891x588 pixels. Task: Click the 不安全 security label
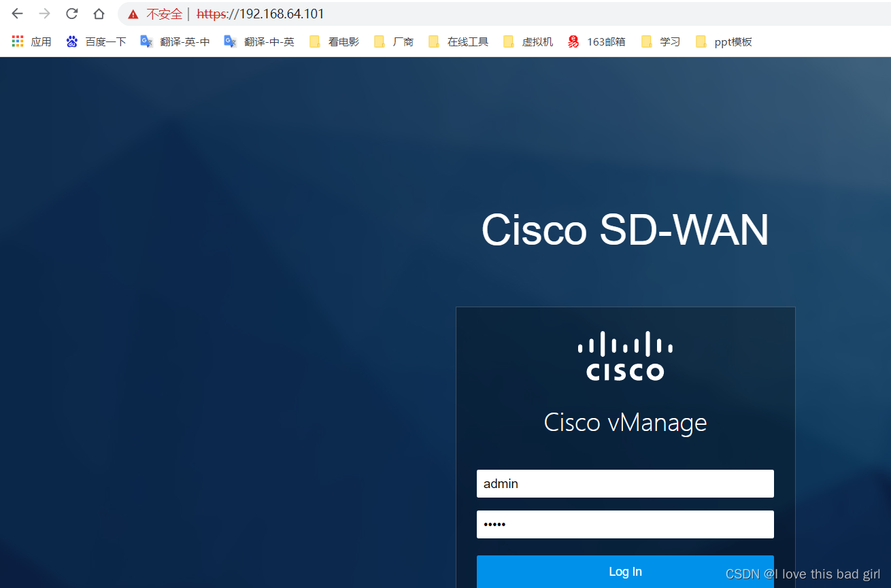164,14
